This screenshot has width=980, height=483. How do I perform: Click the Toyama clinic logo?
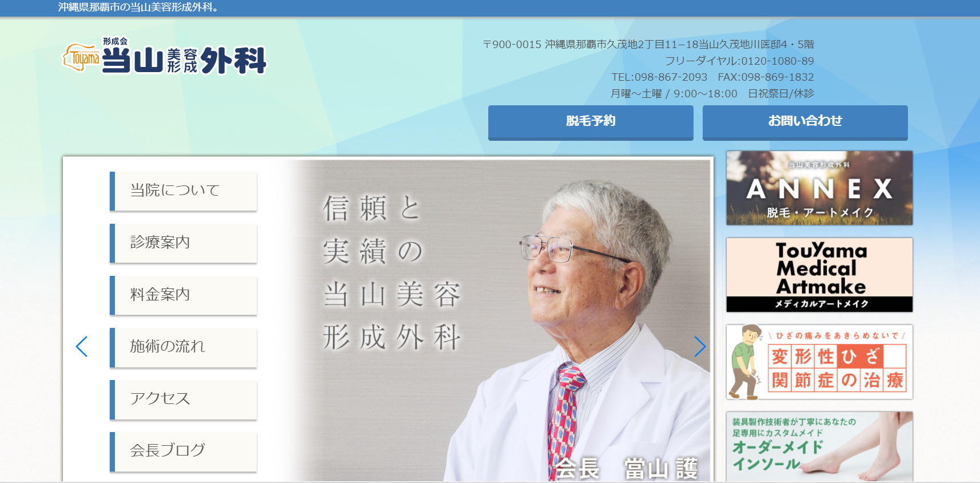pos(164,58)
